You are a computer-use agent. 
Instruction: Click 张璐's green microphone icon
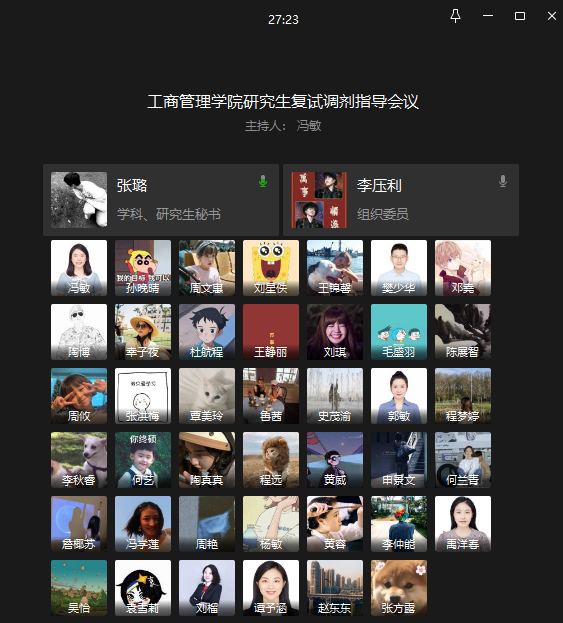263,181
